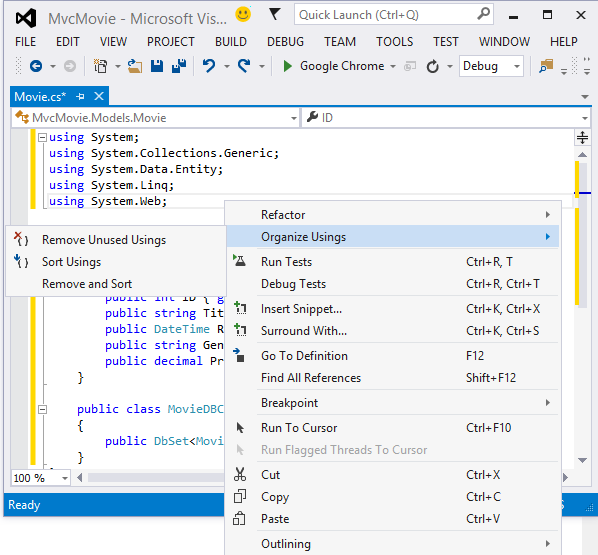Click the Save floppy disk icon
The width and height of the screenshot is (598, 555).
[x=157, y=66]
